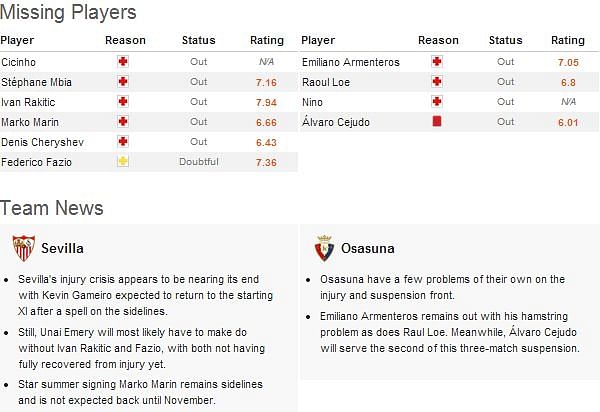Click the Sevilla club crest
The height and width of the screenshot is (412, 600).
click(24, 248)
